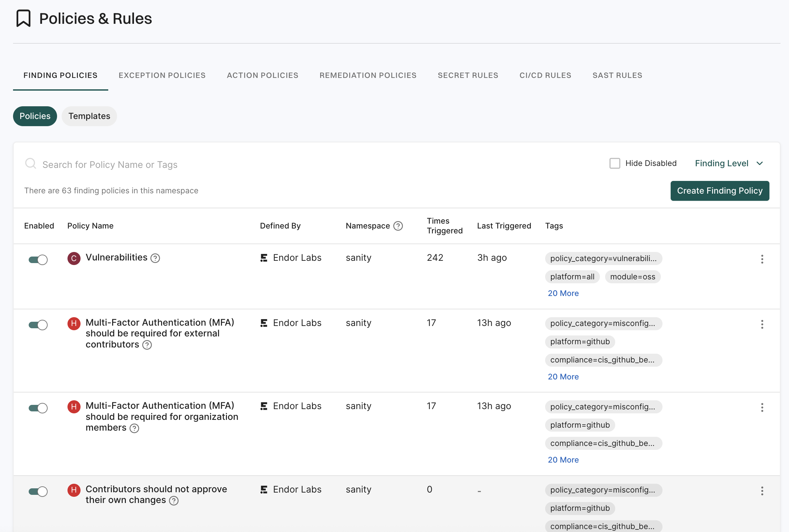Image resolution: width=789 pixels, height=532 pixels.
Task: Click the high severity badge on MFA organization members
Action: click(x=74, y=407)
